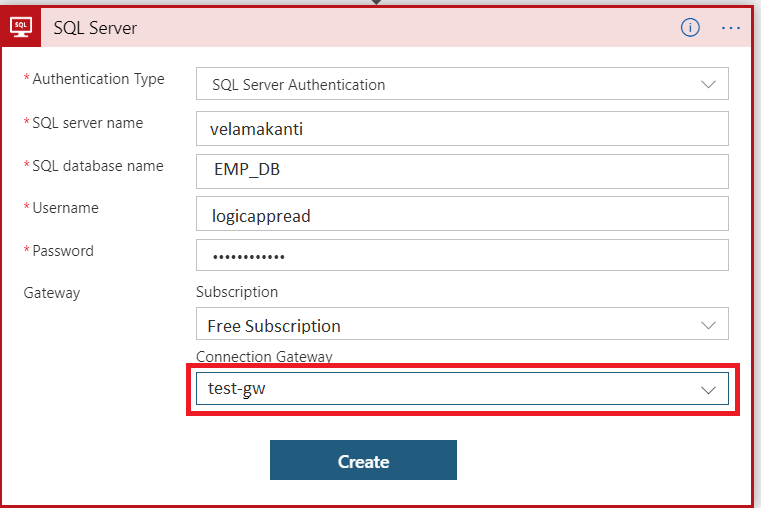
Task: Click the Connection Gateway label text
Action: click(x=264, y=357)
